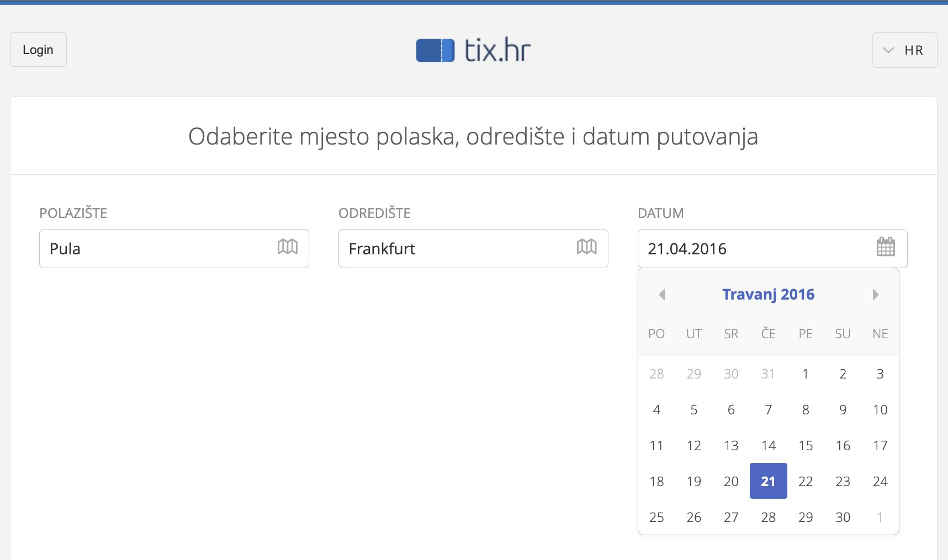Viewport: 948px width, 560px height.
Task: Select date 12 in the calendar
Action: pos(694,445)
